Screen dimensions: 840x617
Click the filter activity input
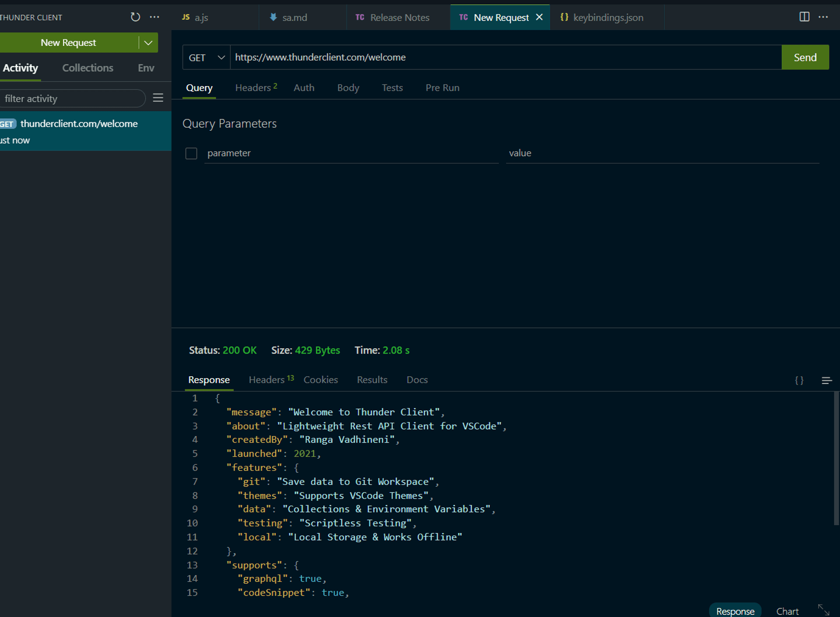tap(72, 98)
